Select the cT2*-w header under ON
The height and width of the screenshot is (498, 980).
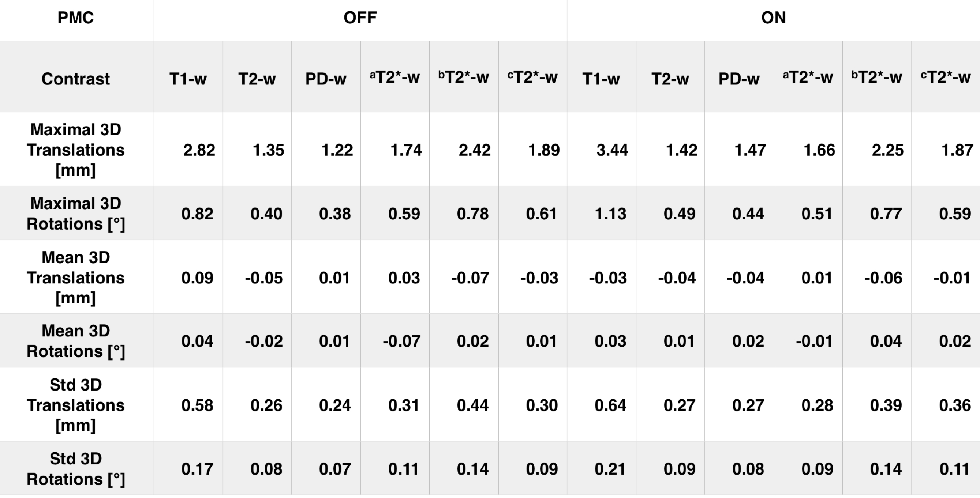(945, 78)
